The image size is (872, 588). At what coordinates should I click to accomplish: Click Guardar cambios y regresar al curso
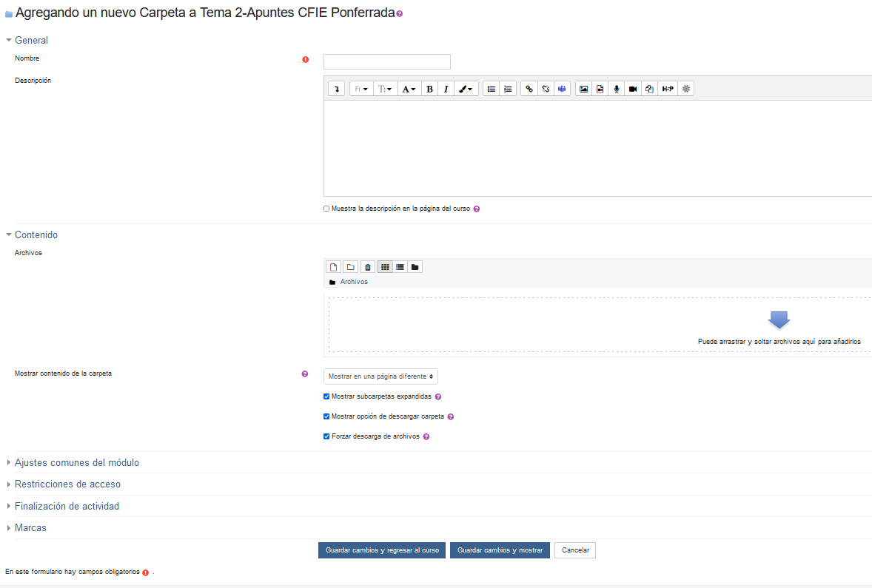pyautogui.click(x=382, y=550)
